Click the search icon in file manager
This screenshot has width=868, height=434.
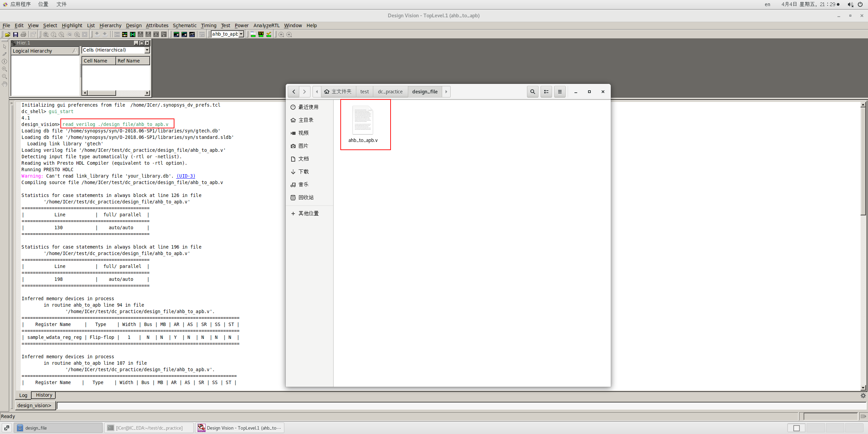pos(532,92)
